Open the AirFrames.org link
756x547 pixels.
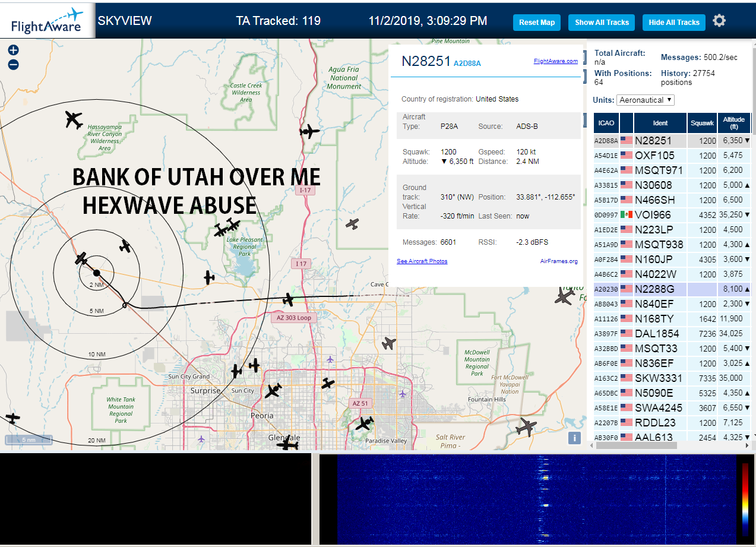coord(559,261)
